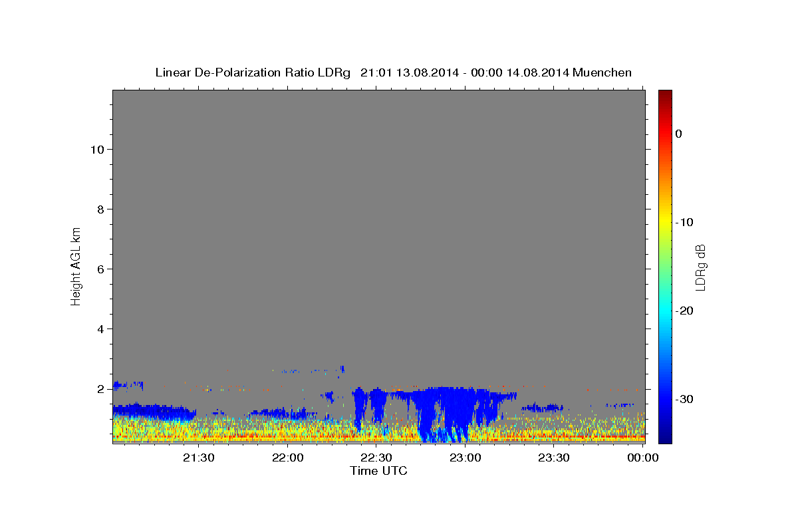
Task: Click the height tick label 4
Action: [100, 329]
